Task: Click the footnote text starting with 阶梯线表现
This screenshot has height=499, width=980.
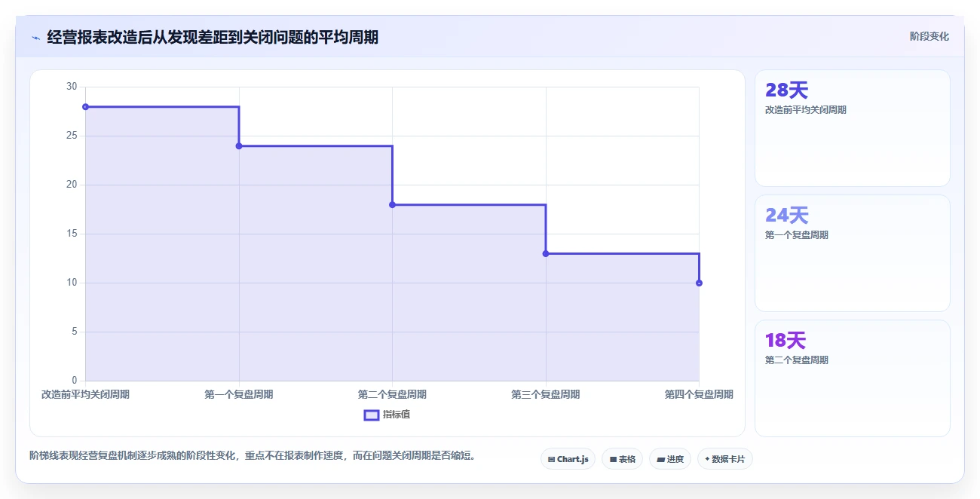Action: click(x=253, y=456)
